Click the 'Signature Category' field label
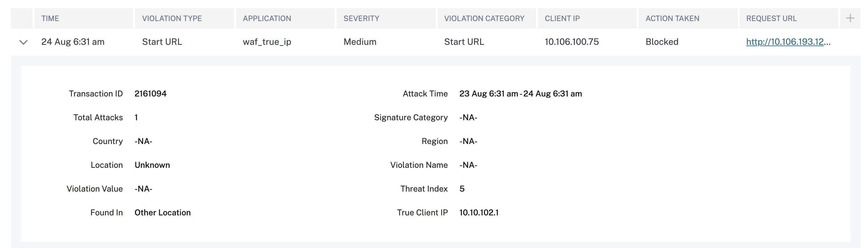868x248 pixels. pyautogui.click(x=411, y=118)
